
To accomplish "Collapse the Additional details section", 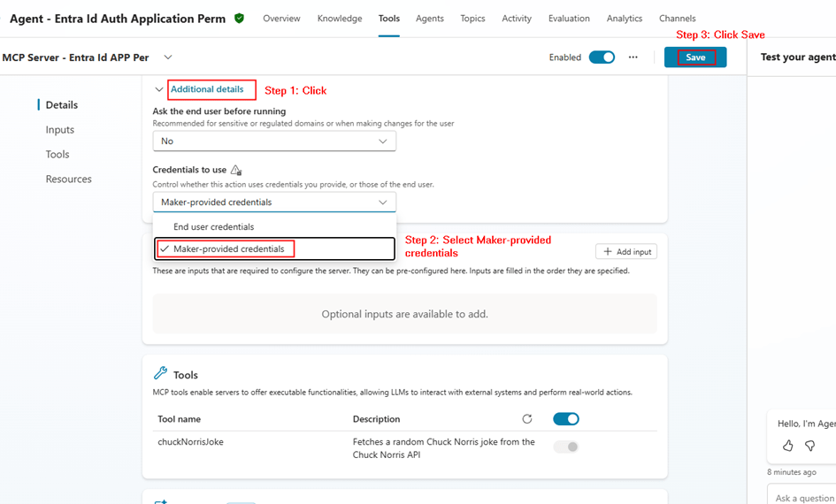I will click(x=159, y=89).
